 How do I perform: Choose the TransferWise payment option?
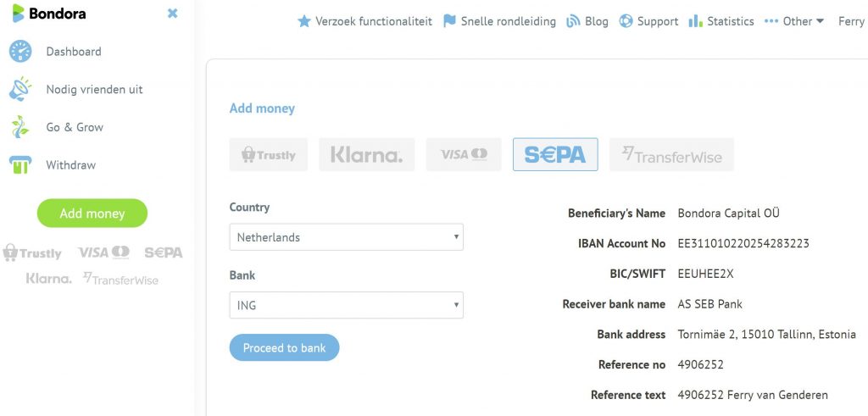coord(671,155)
